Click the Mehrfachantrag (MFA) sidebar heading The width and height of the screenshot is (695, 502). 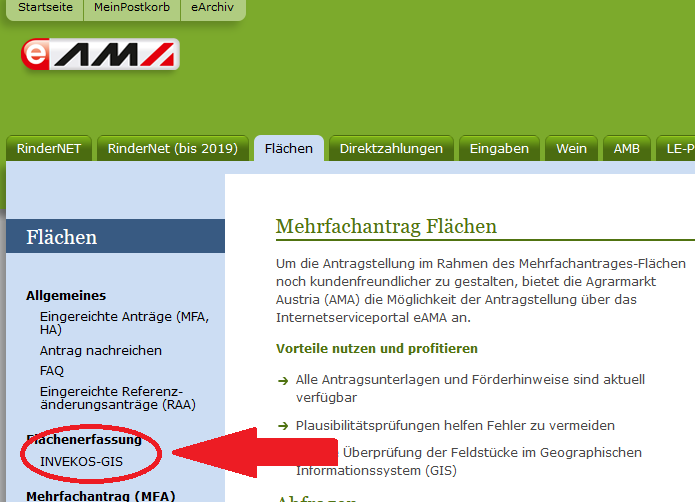pyautogui.click(x=90, y=495)
